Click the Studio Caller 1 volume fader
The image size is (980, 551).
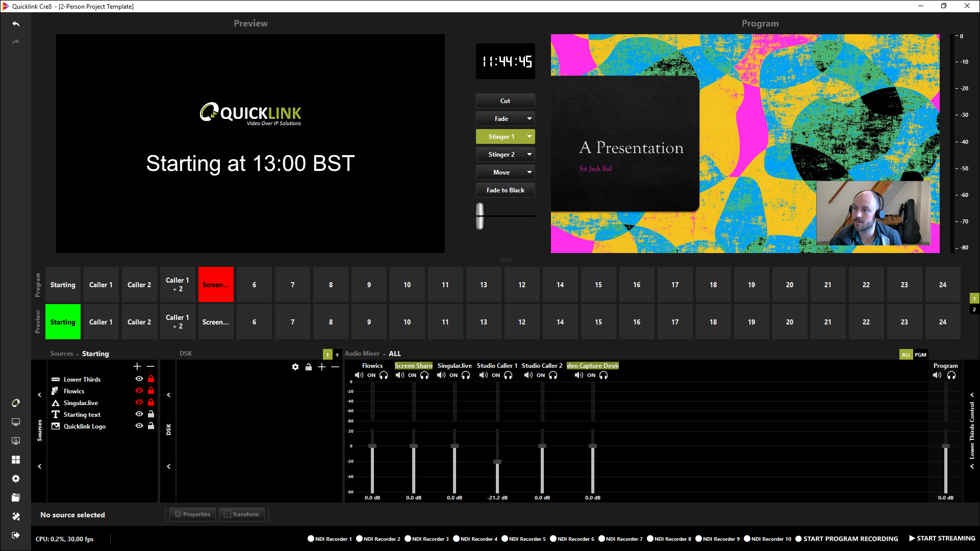497,462
